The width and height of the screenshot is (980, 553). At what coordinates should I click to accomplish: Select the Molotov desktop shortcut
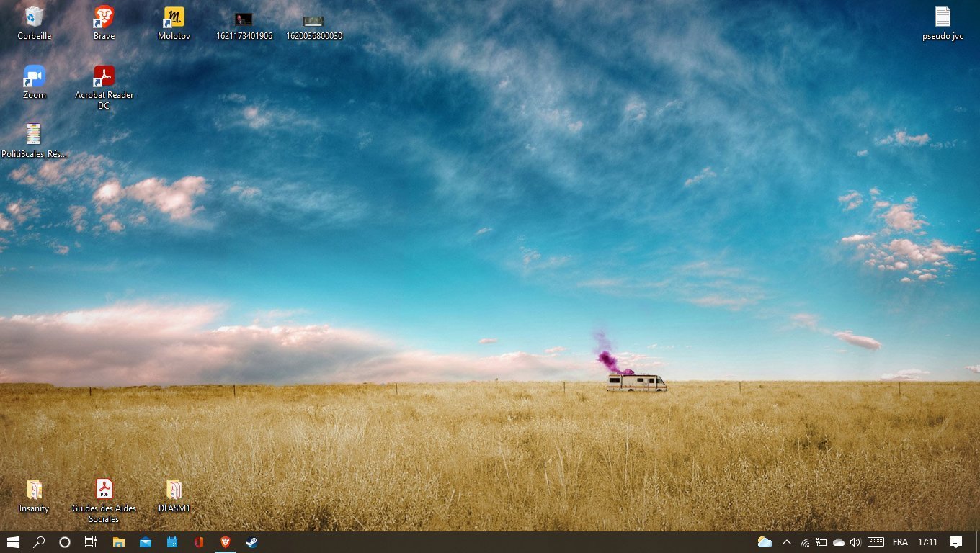pyautogui.click(x=174, y=22)
